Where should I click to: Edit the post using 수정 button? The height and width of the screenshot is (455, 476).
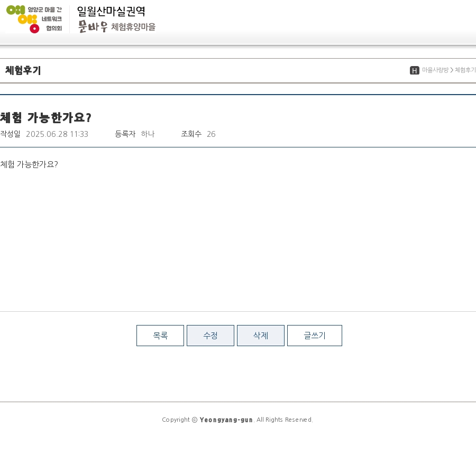[x=210, y=336]
